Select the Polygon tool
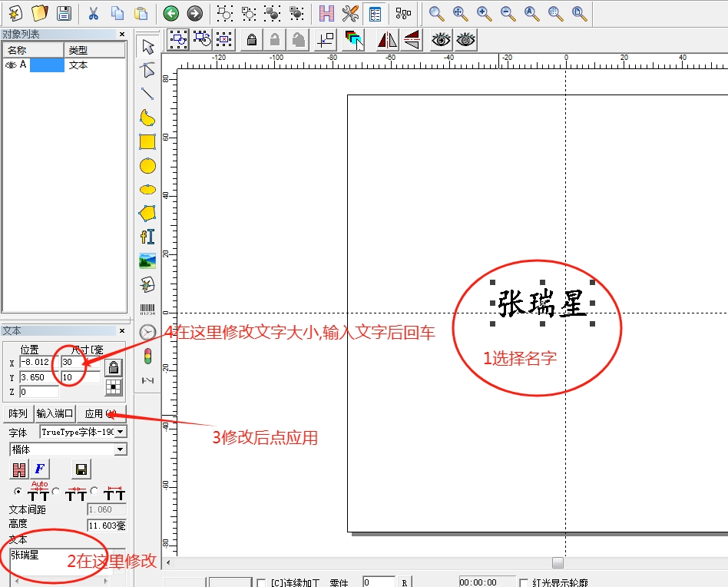The width and height of the screenshot is (728, 587). pos(147,213)
